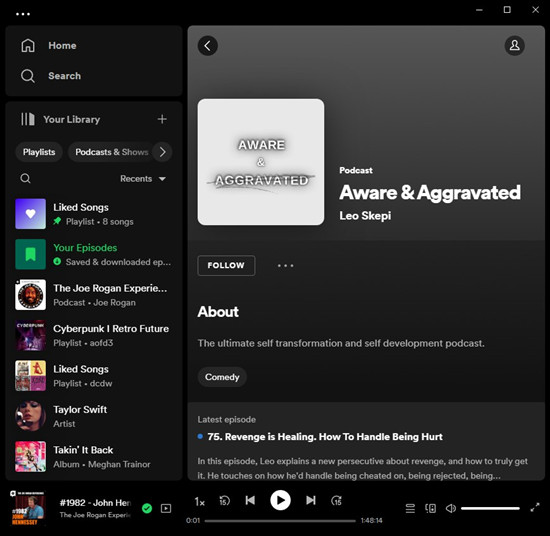Skip back 15 seconds
This screenshot has height=536, width=550.
(x=224, y=501)
